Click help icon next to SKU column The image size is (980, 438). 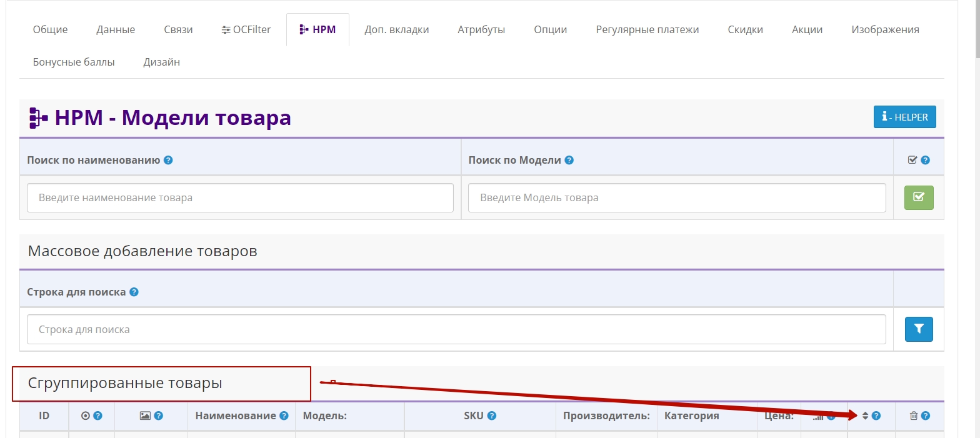pos(492,416)
